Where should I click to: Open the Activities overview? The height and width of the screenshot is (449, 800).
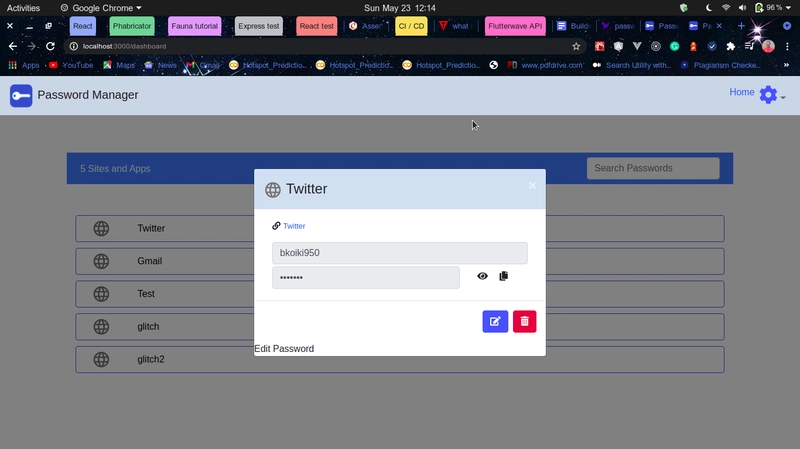[x=23, y=8]
